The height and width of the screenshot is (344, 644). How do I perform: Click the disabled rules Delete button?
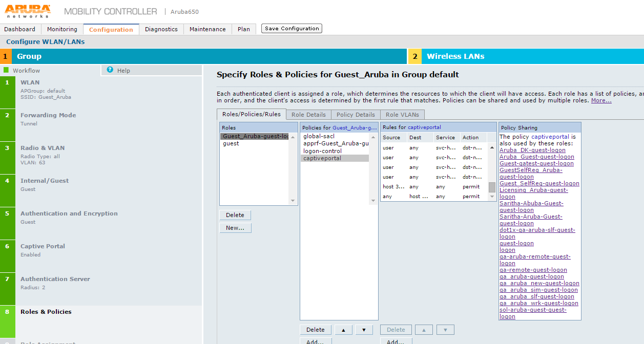[x=396, y=330]
